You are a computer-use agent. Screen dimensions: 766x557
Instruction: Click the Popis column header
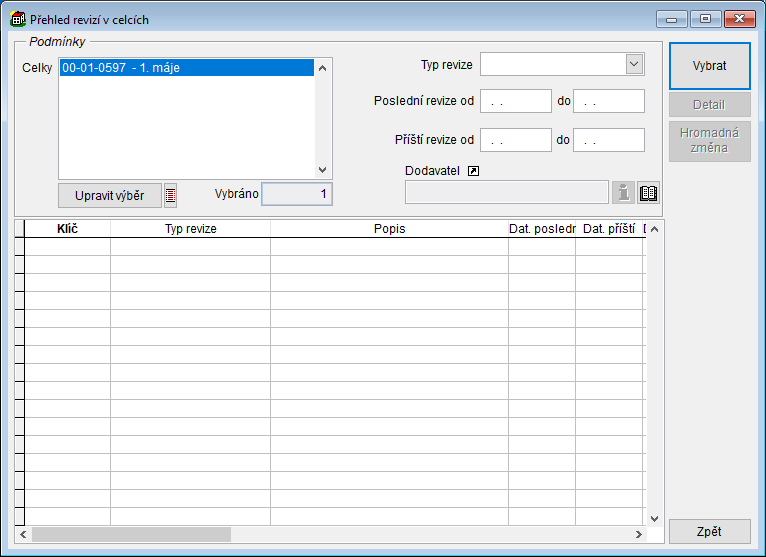[389, 229]
